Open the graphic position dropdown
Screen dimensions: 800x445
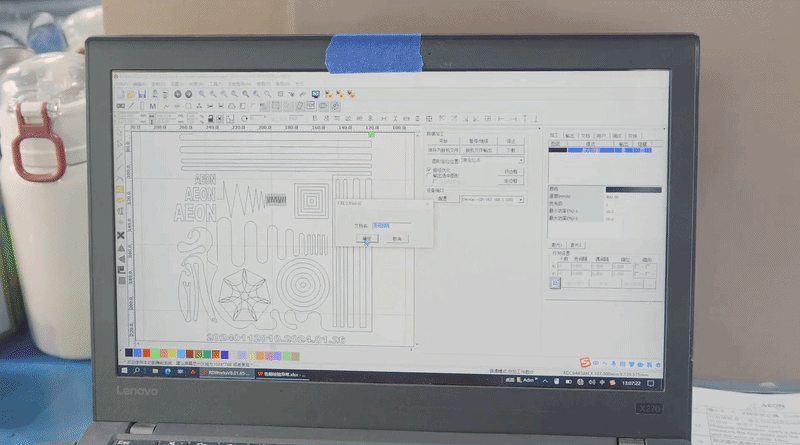492,160
